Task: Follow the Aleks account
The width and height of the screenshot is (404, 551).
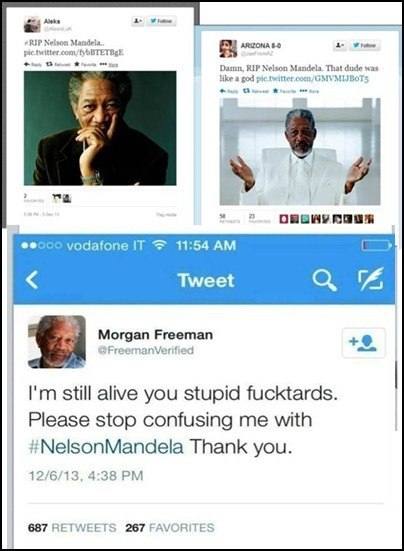Action: (161, 21)
